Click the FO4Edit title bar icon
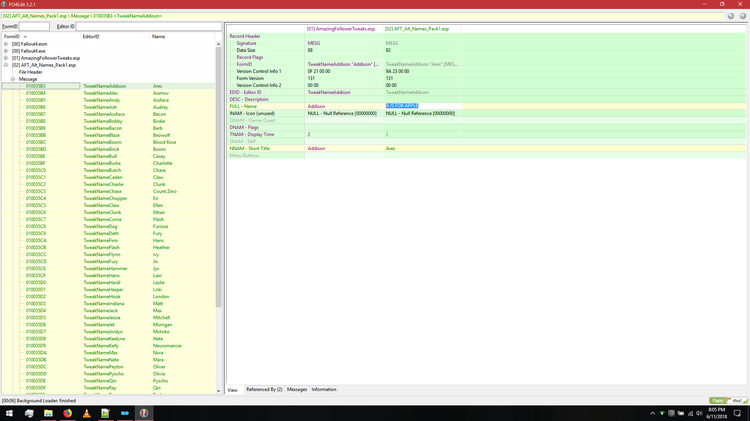This screenshot has height=421, width=750. click(4, 4)
